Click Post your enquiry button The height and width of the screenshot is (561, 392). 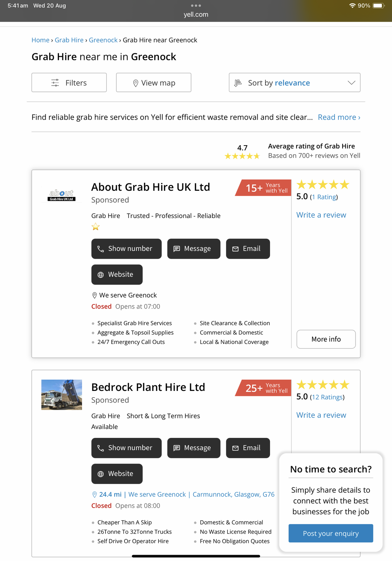click(x=331, y=533)
